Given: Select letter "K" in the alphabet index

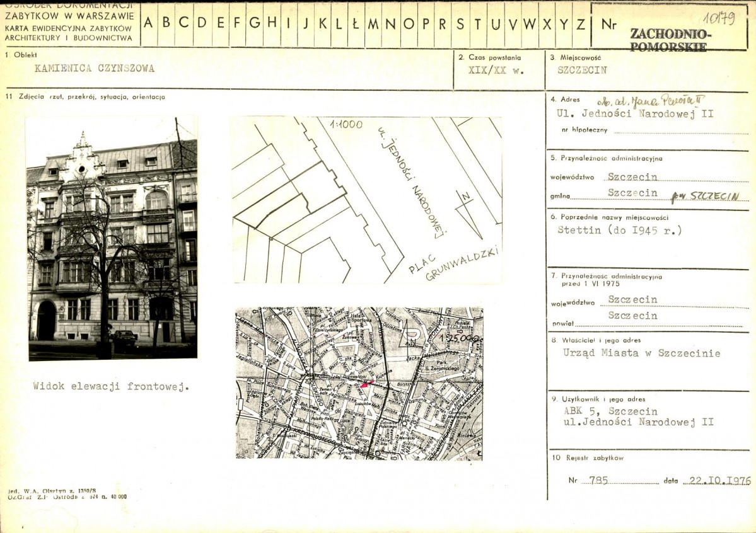Looking at the screenshot, I should click(323, 23).
